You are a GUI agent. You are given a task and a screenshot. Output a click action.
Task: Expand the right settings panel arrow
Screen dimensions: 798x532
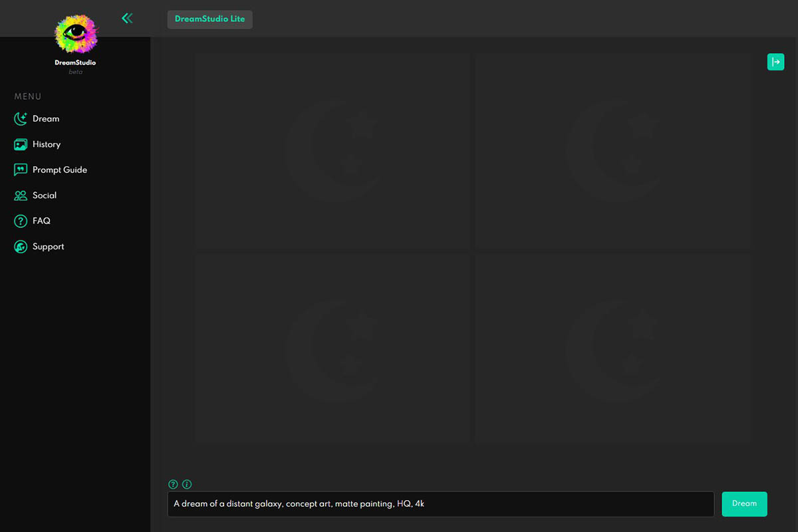pos(775,62)
